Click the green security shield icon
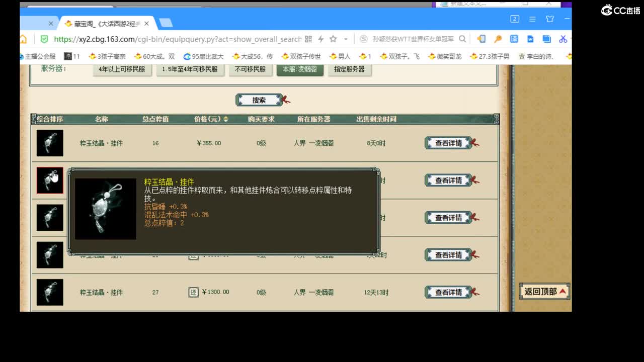Image resolution: width=644 pixels, height=362 pixels. (x=44, y=39)
